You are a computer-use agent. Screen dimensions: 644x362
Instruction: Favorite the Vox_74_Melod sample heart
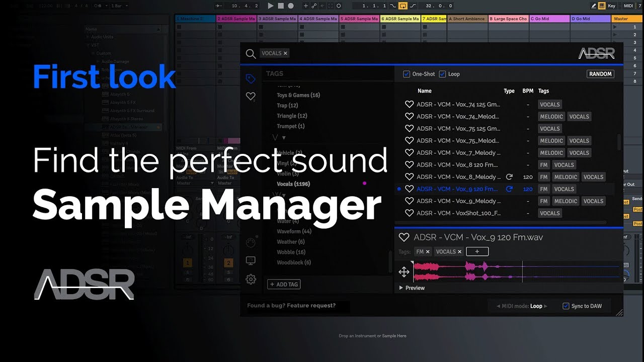(409, 117)
